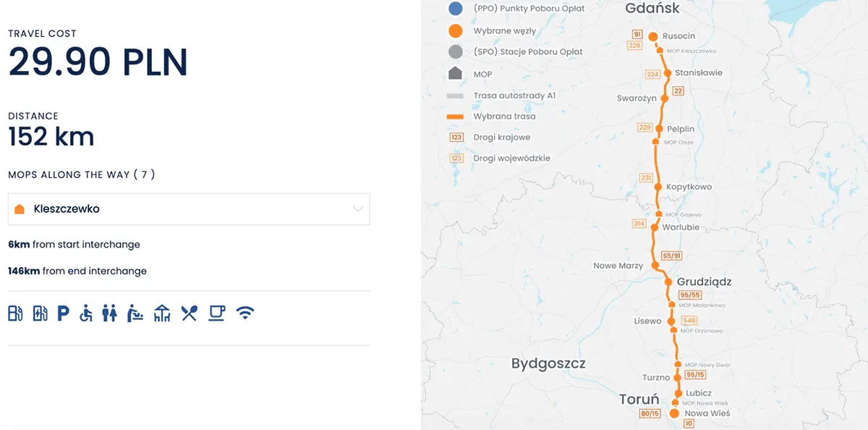Image resolution: width=868 pixels, height=430 pixels.
Task: Click the wheelchair accessibility amenity icon
Action: pos(87,313)
